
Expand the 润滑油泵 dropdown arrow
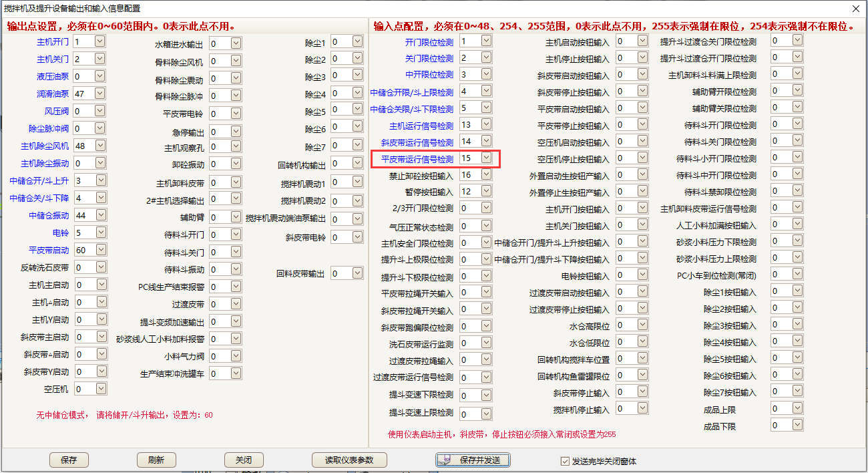click(100, 94)
